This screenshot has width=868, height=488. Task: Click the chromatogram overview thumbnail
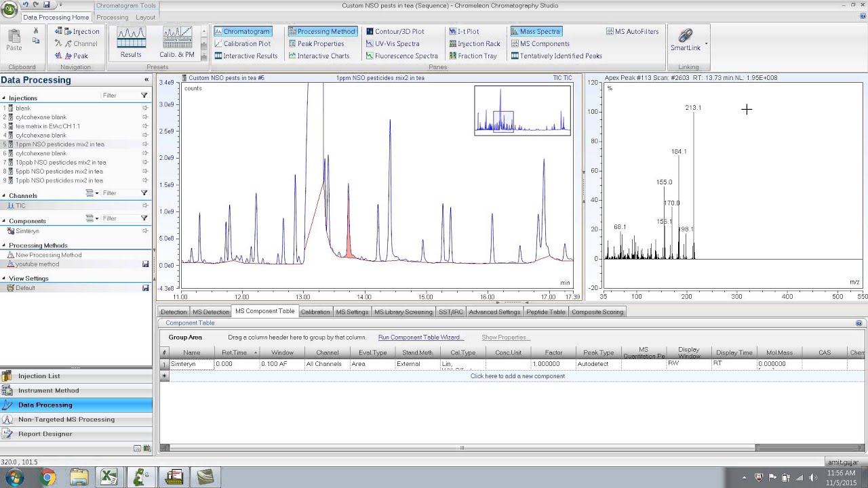click(522, 110)
